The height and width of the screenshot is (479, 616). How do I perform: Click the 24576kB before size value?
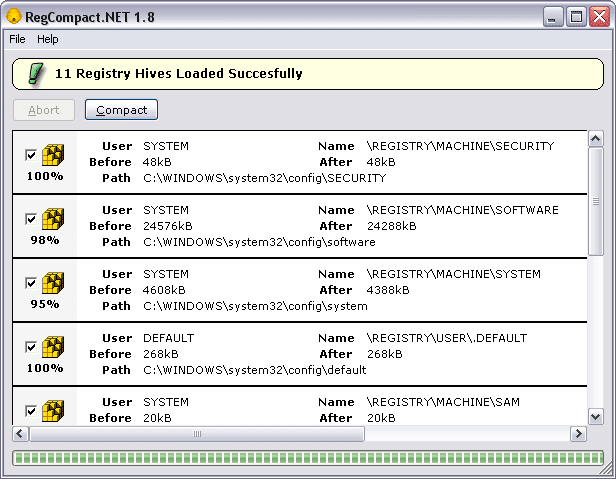pyautogui.click(x=168, y=226)
